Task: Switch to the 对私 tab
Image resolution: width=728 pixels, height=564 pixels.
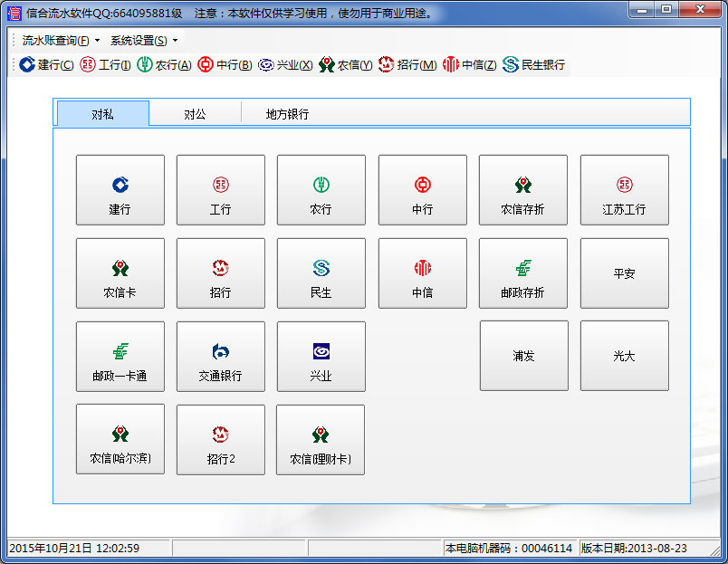Action: pyautogui.click(x=102, y=114)
